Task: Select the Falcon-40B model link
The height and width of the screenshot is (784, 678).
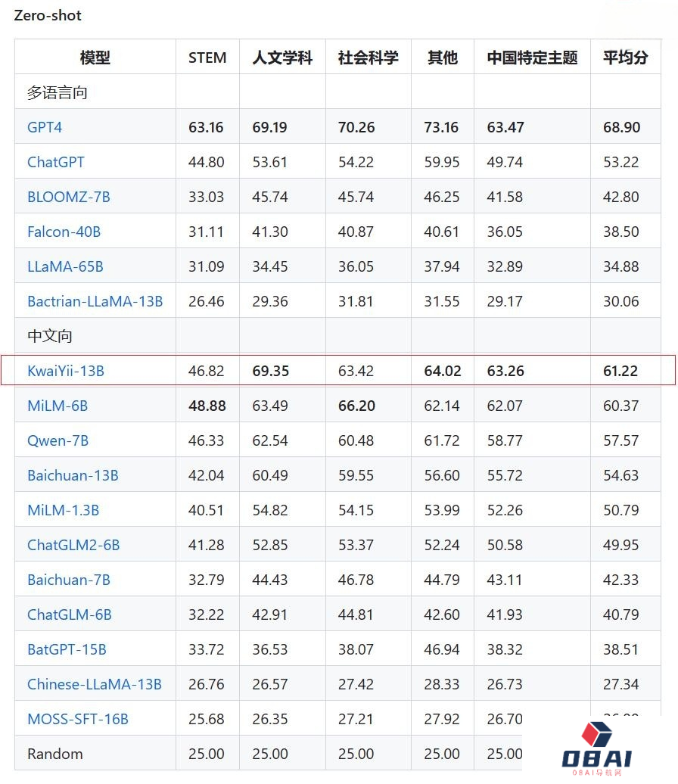Action: pyautogui.click(x=64, y=232)
